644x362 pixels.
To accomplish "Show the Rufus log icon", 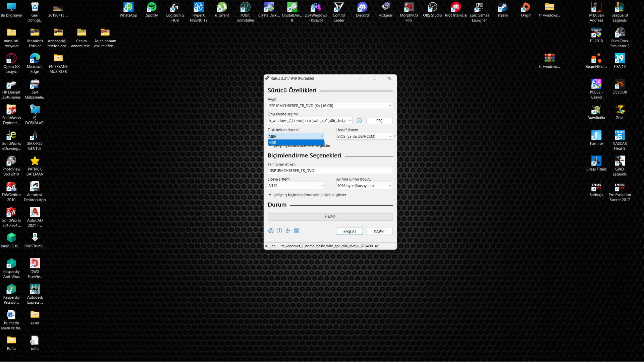I will [x=297, y=231].
